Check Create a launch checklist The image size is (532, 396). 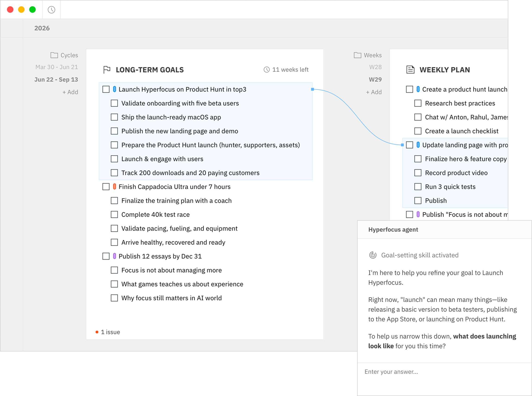click(418, 131)
